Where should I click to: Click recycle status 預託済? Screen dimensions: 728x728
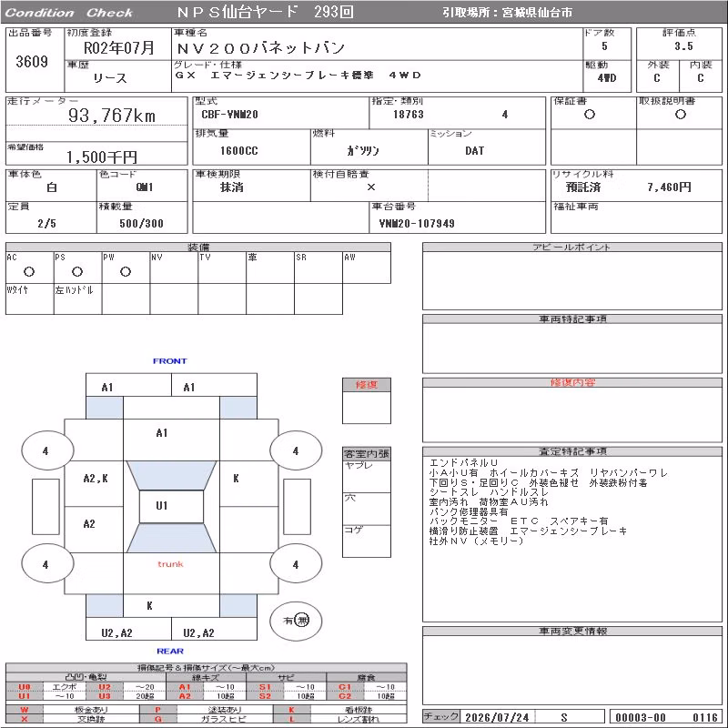(x=583, y=187)
